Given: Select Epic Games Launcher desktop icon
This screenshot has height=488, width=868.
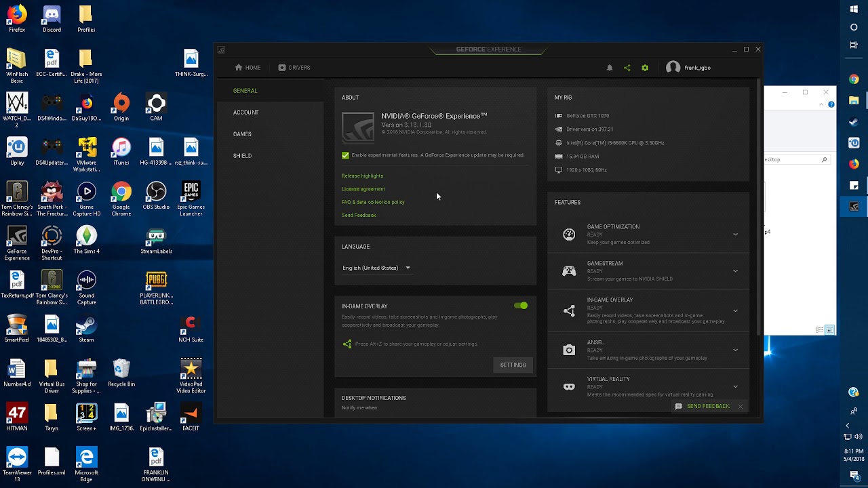Looking at the screenshot, I should (191, 199).
